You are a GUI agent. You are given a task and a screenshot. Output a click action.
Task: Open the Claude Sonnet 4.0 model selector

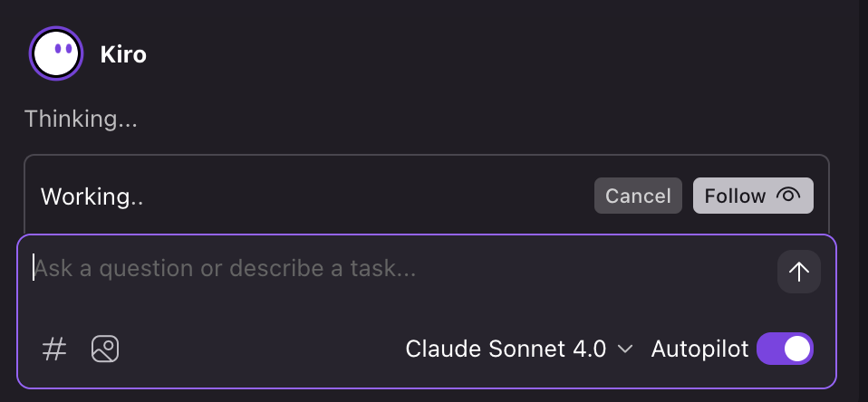518,349
